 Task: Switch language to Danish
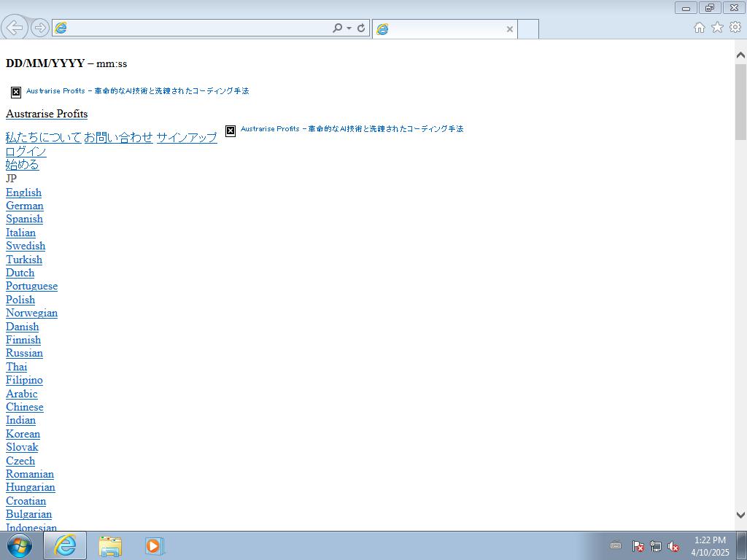pyautogui.click(x=23, y=327)
